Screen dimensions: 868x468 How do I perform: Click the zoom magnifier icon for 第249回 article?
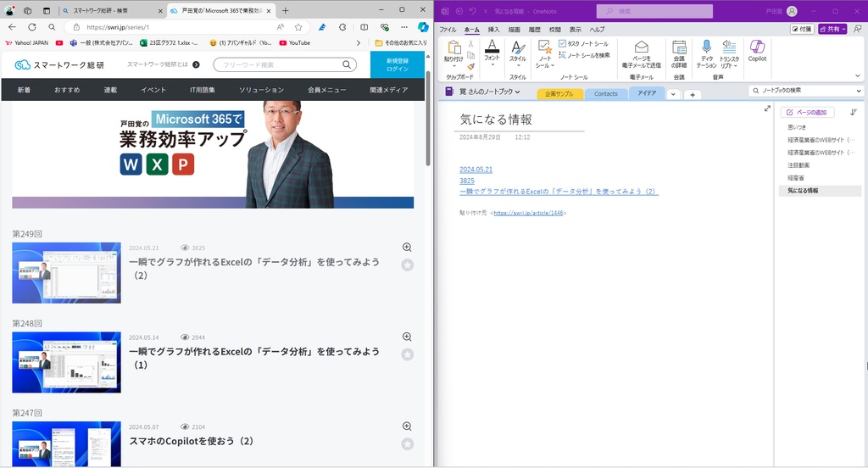pyautogui.click(x=407, y=247)
